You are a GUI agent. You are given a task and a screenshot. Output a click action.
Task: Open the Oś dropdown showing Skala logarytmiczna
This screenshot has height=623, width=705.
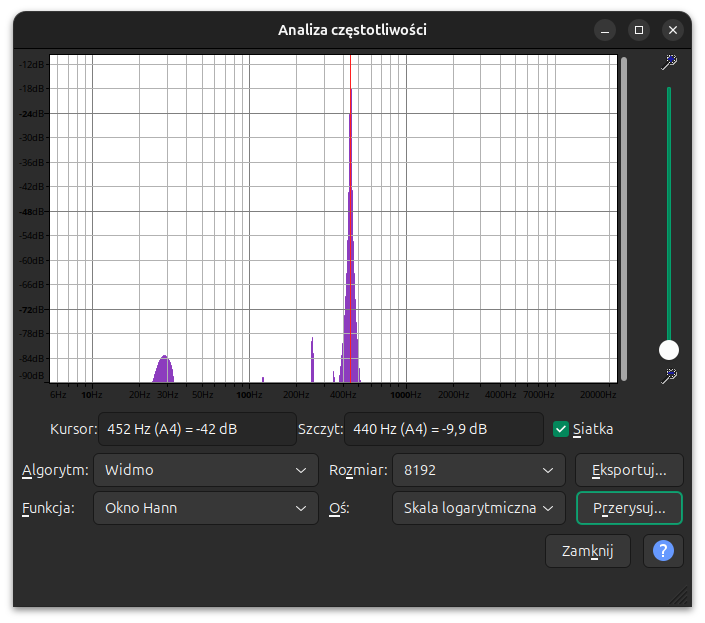(x=478, y=508)
